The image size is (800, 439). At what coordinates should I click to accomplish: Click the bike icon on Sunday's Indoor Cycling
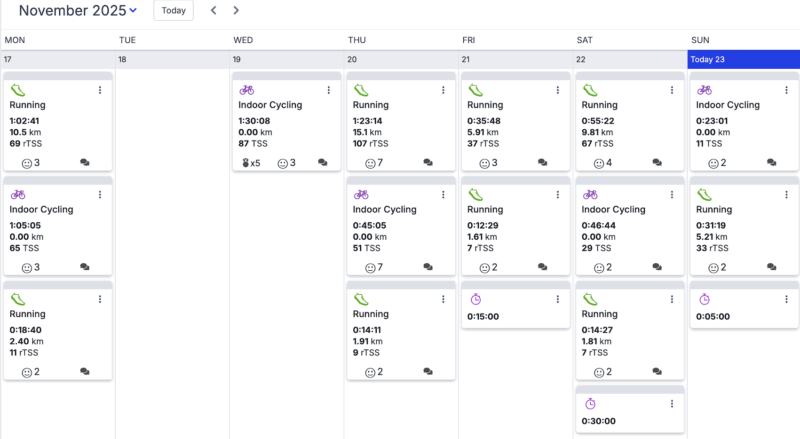point(705,90)
